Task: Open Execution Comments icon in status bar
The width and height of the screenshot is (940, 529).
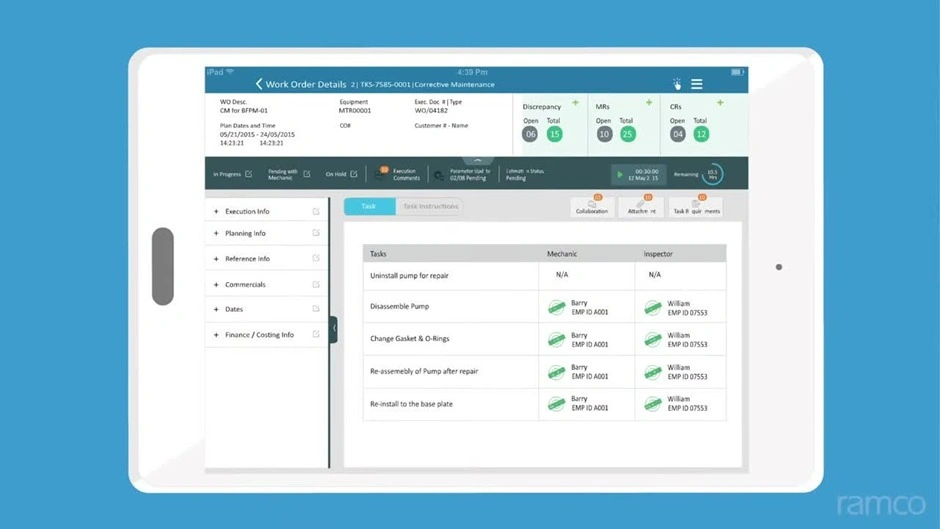Action: (x=381, y=174)
